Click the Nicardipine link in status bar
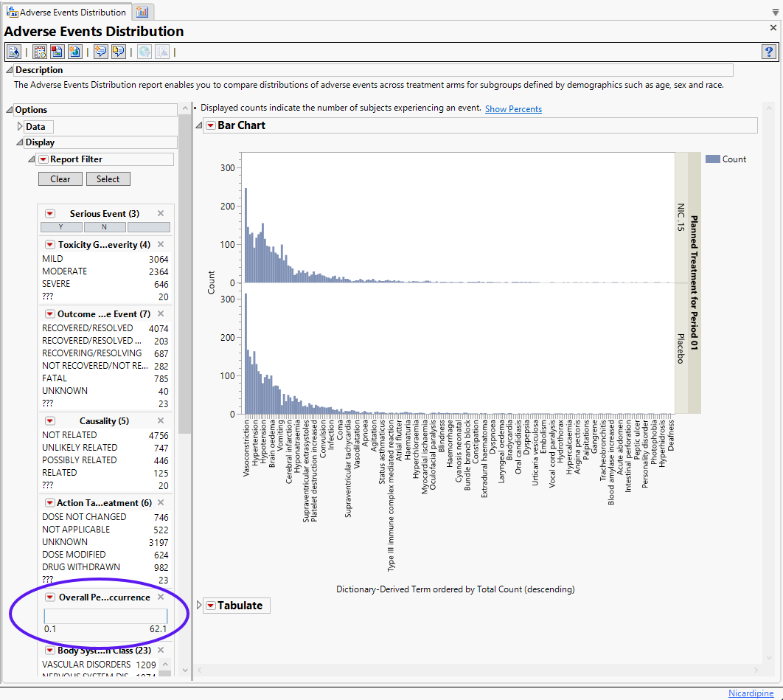 [x=751, y=693]
